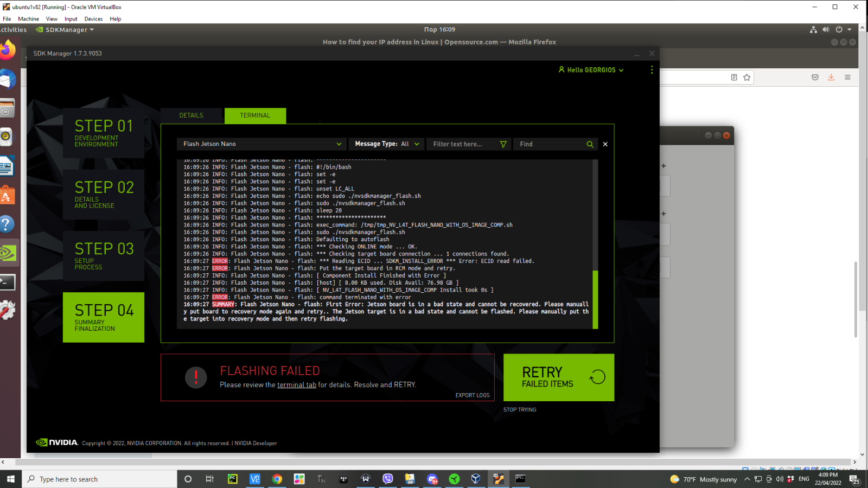Image resolution: width=868 pixels, height=488 pixels.
Task: Close the terminal find bar X
Action: click(605, 144)
